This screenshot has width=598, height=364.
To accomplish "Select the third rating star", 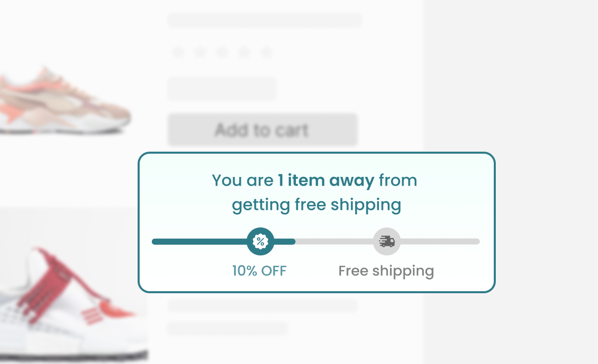I will click(222, 52).
